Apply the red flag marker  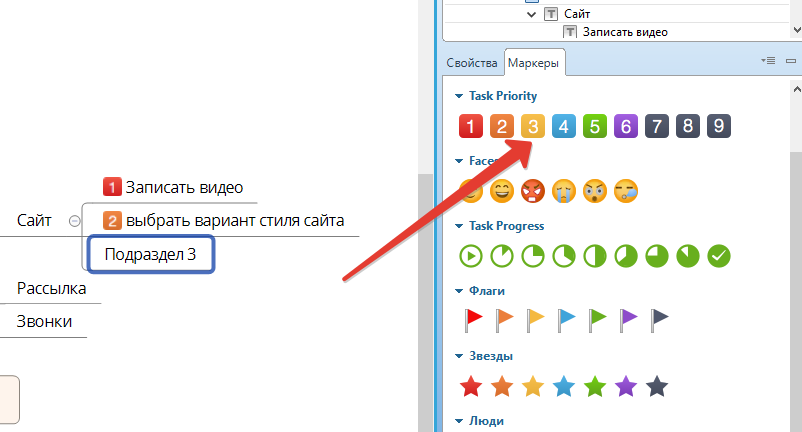[473, 320]
